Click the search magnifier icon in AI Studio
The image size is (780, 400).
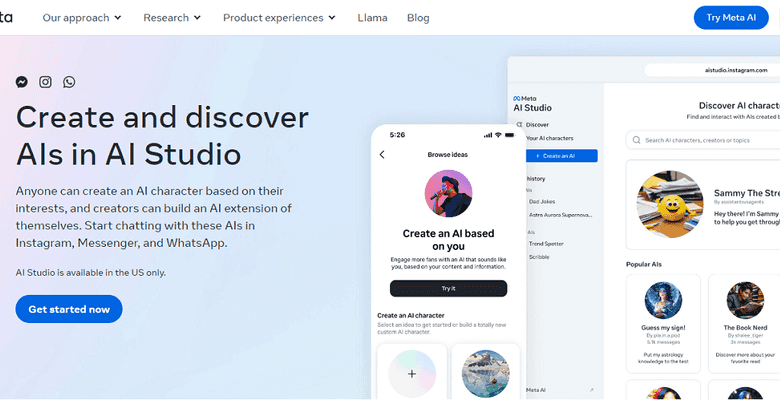click(636, 140)
